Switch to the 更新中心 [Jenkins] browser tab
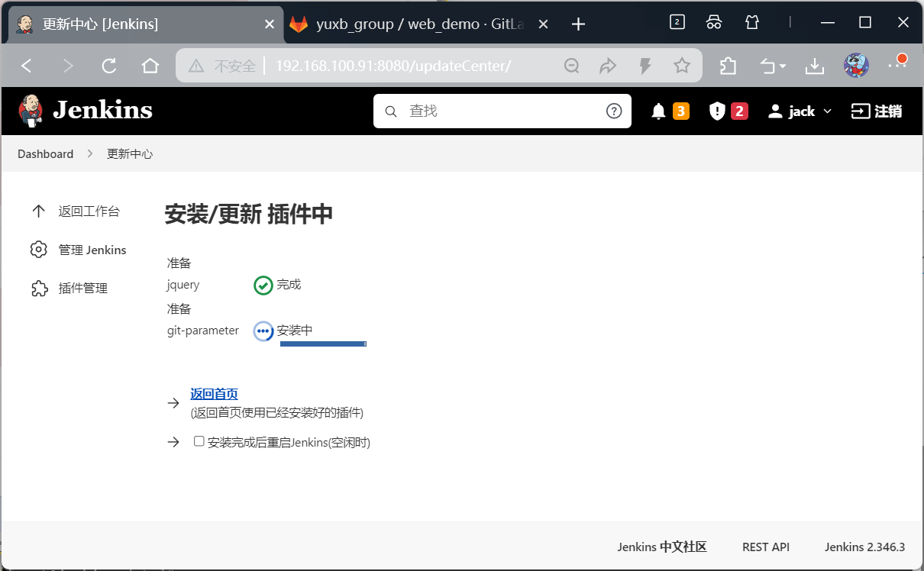The image size is (924, 571). click(145, 24)
